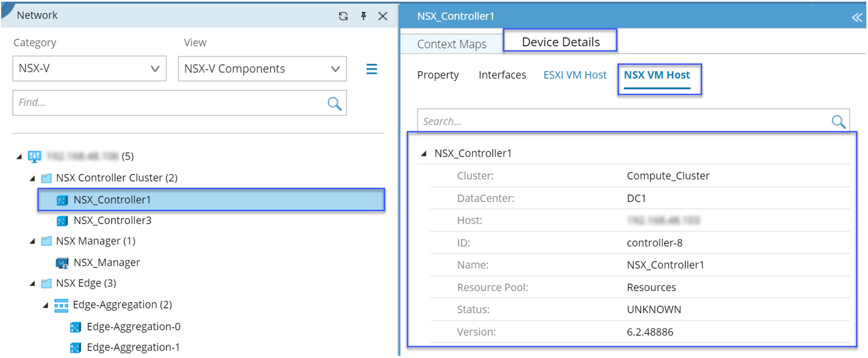Select the Property sub-tab
Screen dimensions: 868x358
click(438, 75)
